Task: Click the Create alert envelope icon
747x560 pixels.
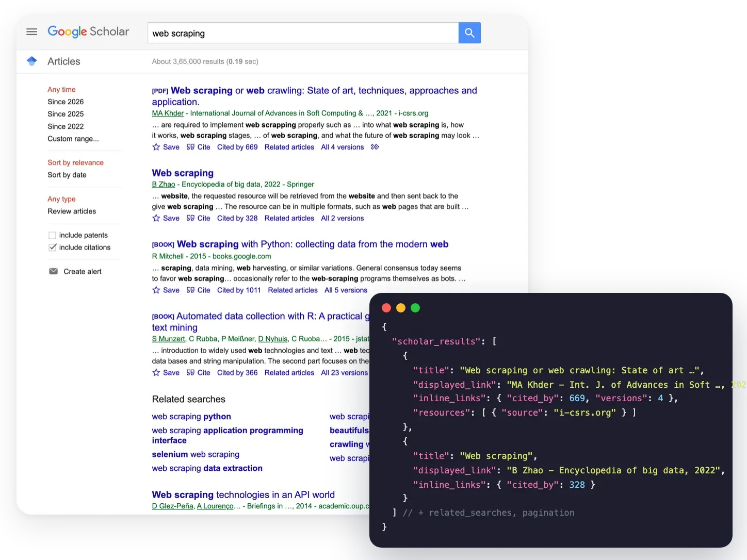Action: click(53, 271)
